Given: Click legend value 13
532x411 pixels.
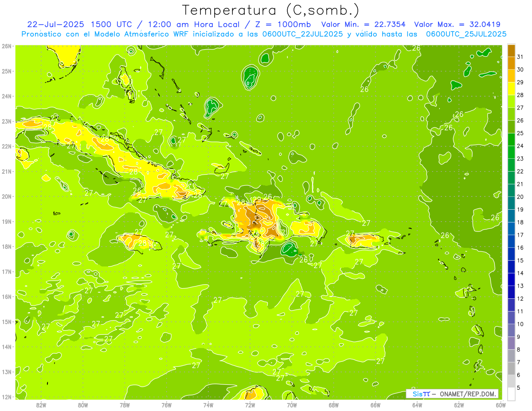Looking at the screenshot, I should click(520, 286).
